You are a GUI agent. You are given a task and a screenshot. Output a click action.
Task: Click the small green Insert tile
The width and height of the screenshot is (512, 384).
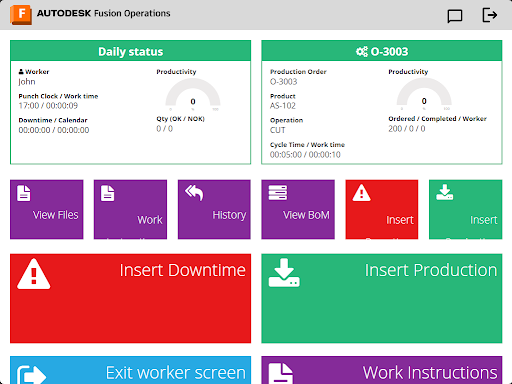point(465,209)
